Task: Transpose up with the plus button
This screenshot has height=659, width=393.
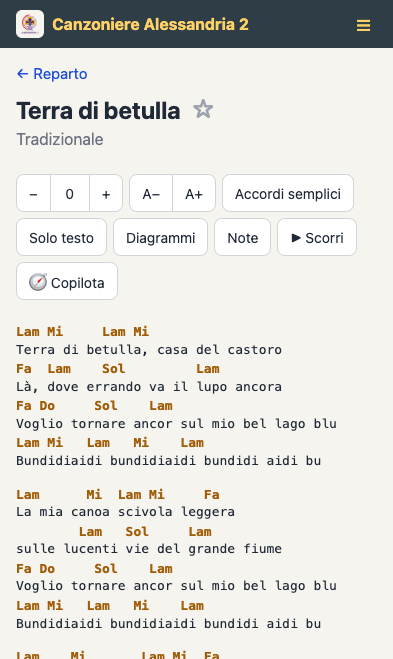Action: pyautogui.click(x=106, y=193)
